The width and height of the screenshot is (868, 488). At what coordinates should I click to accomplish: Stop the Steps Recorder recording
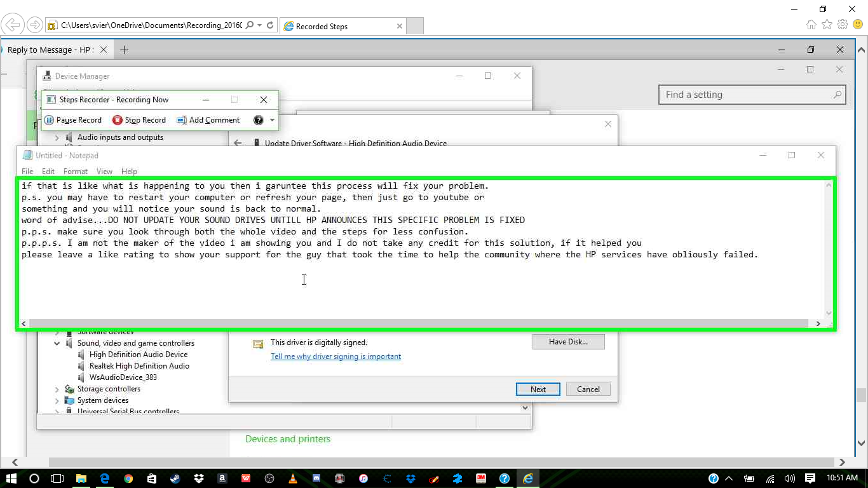[139, 120]
